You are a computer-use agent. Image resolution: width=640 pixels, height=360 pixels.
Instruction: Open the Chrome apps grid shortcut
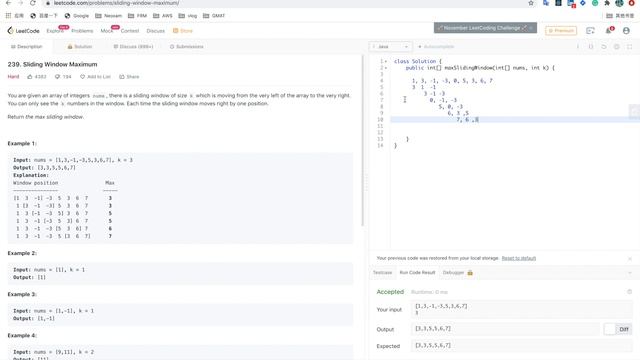click(8, 16)
